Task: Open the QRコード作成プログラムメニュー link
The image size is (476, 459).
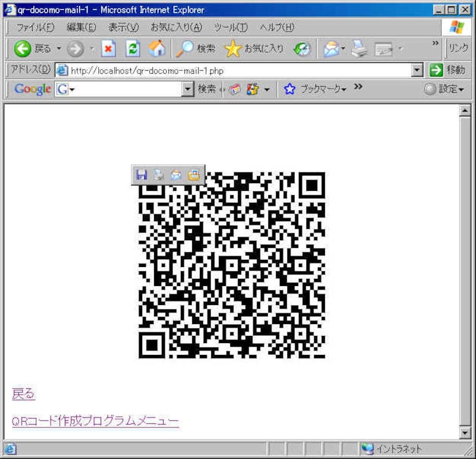Action: click(95, 421)
